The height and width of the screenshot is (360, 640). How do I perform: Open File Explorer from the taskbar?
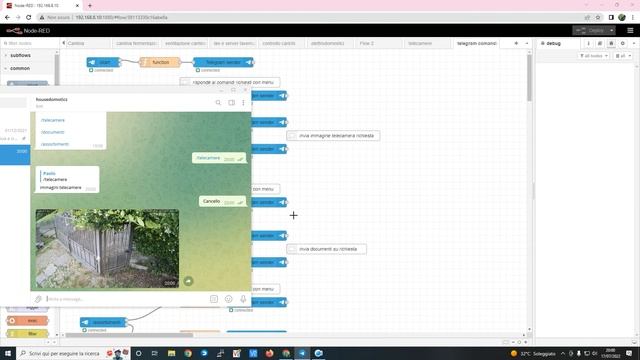(x=171, y=353)
